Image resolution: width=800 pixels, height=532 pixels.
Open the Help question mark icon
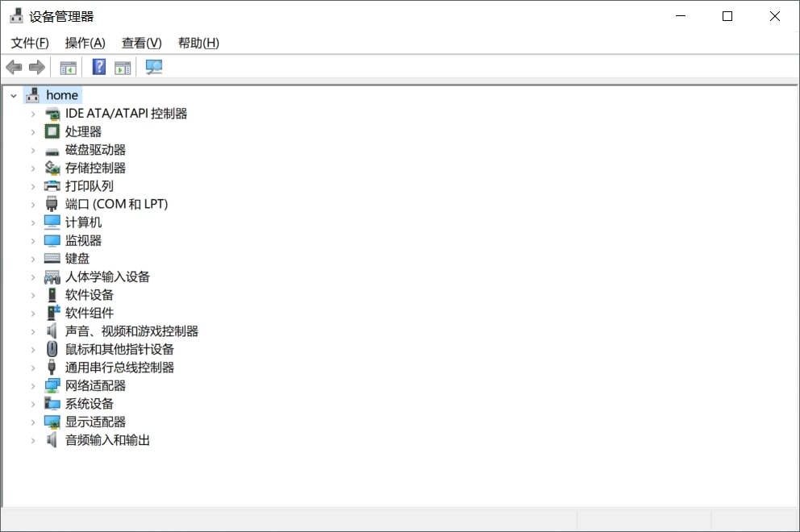click(x=99, y=67)
